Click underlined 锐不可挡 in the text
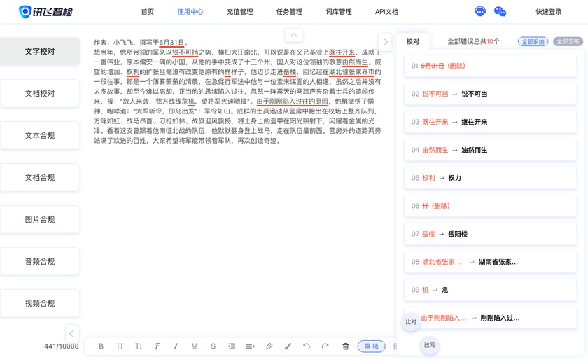 click(185, 52)
